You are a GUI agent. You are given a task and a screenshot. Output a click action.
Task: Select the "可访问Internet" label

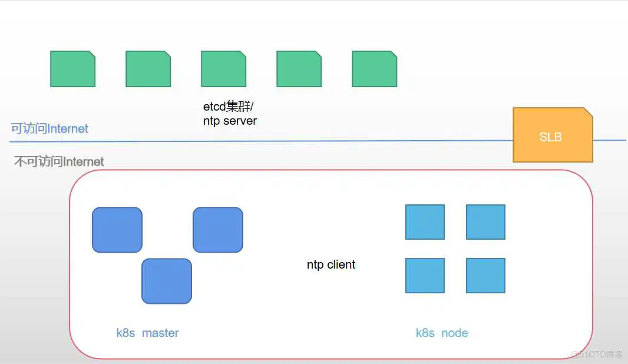49,129
